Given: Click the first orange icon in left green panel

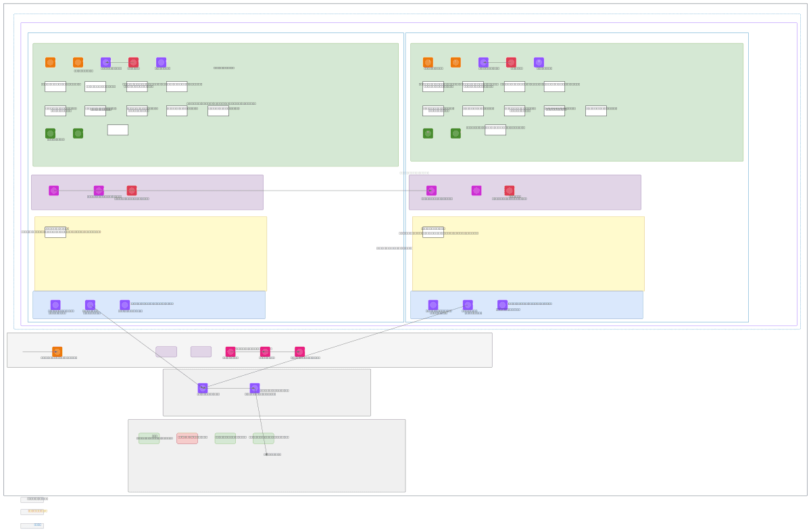Looking at the screenshot, I should point(50,62).
